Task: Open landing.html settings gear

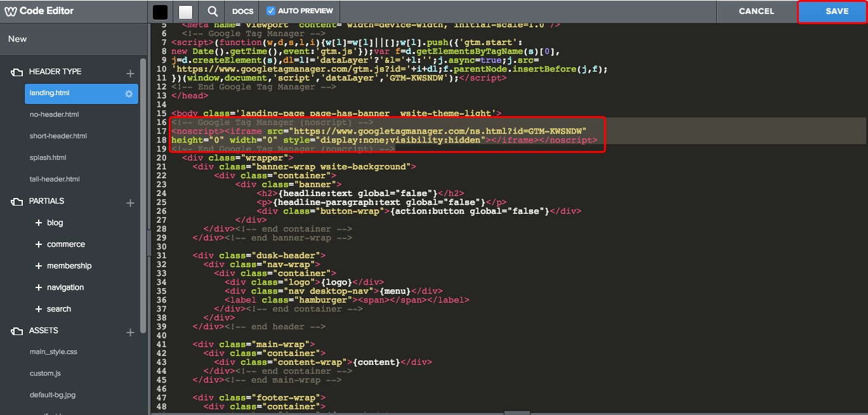Action: click(x=129, y=93)
